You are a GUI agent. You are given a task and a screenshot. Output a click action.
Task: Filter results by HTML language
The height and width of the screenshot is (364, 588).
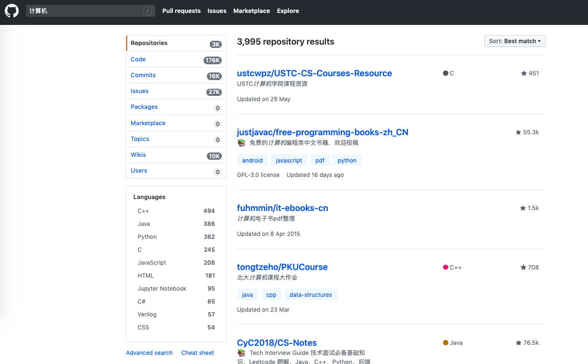(176, 276)
